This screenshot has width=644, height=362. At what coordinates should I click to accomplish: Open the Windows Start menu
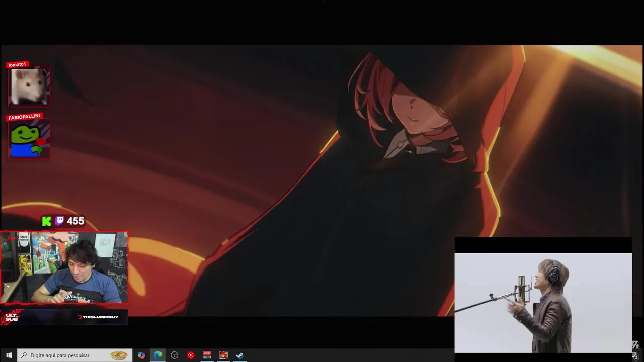click(9, 355)
